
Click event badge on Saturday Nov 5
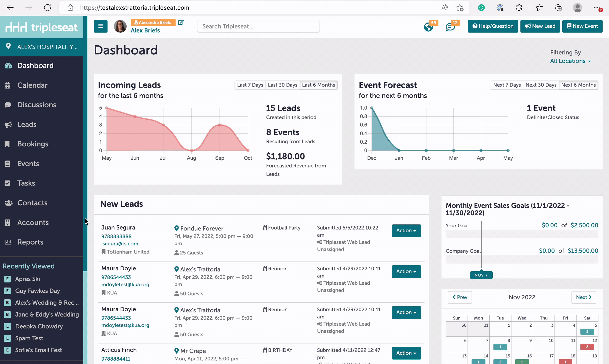[x=587, y=332]
